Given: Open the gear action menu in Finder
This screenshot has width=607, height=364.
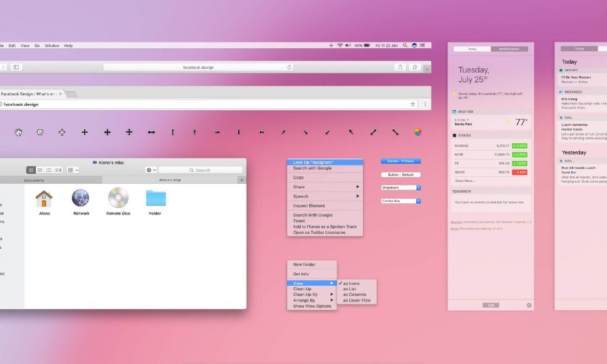Looking at the screenshot, I should [x=149, y=169].
